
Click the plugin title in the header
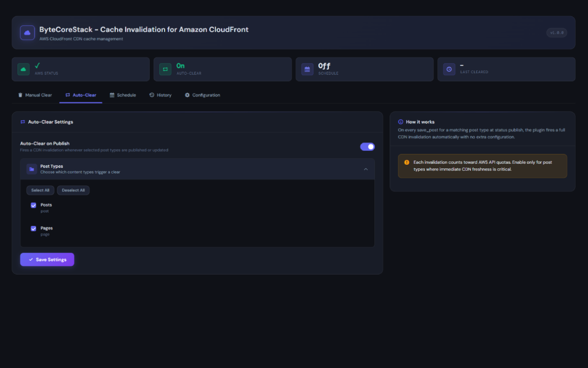click(x=144, y=29)
